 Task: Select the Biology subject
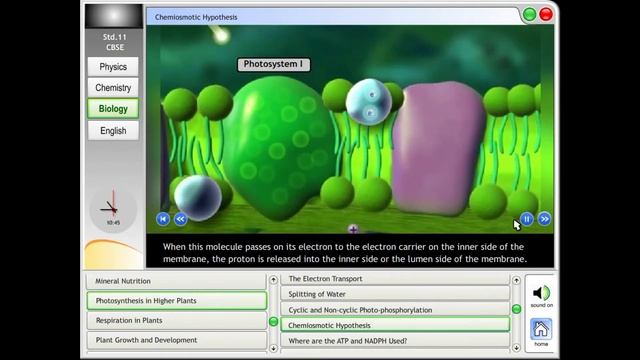(x=113, y=109)
